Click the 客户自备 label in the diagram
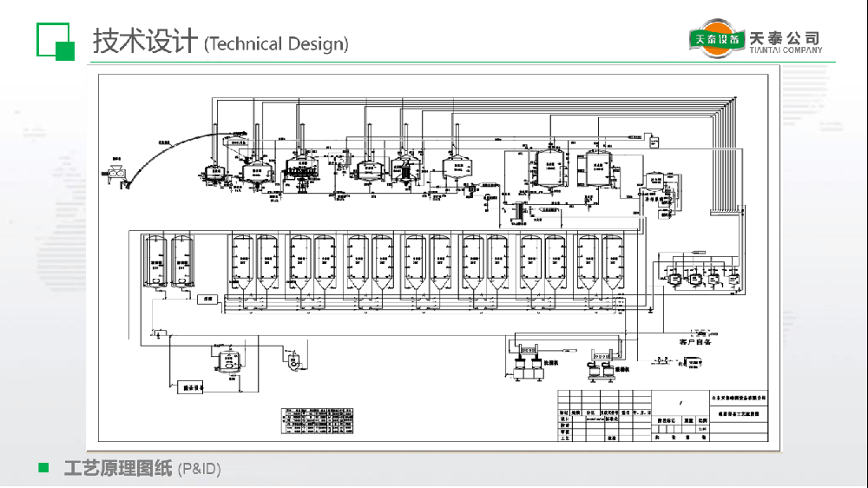Viewport: 868px width, 488px height. 694,341
